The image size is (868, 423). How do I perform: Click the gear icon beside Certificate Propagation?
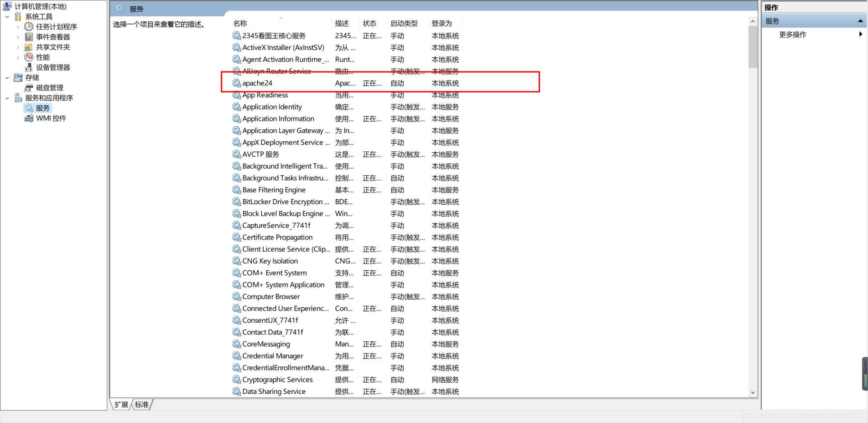[236, 237]
